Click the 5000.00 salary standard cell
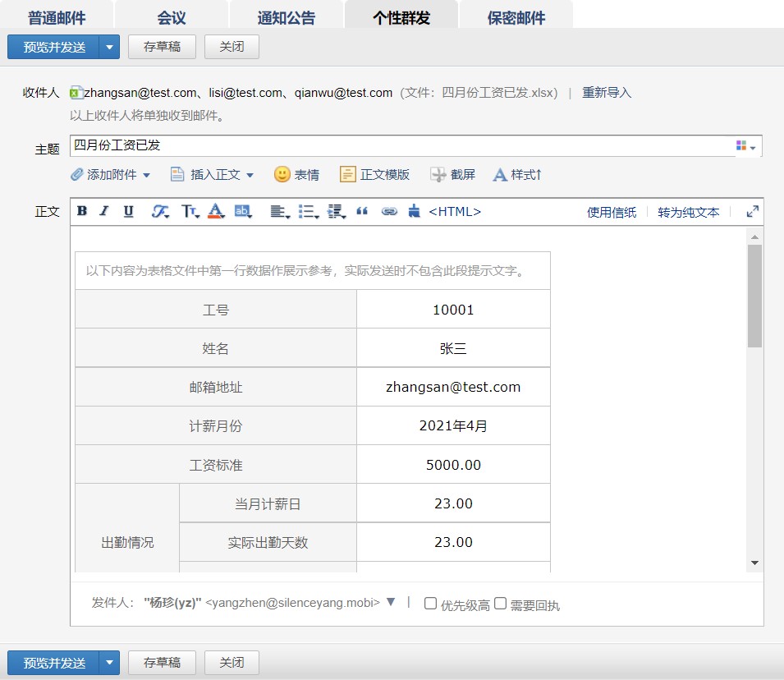784x680 pixels. point(453,464)
